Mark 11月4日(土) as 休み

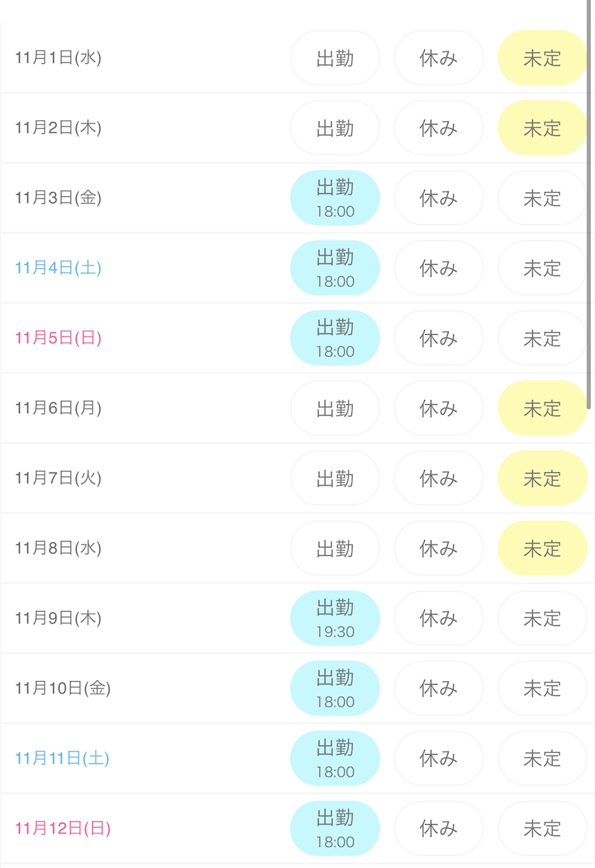coord(438,268)
